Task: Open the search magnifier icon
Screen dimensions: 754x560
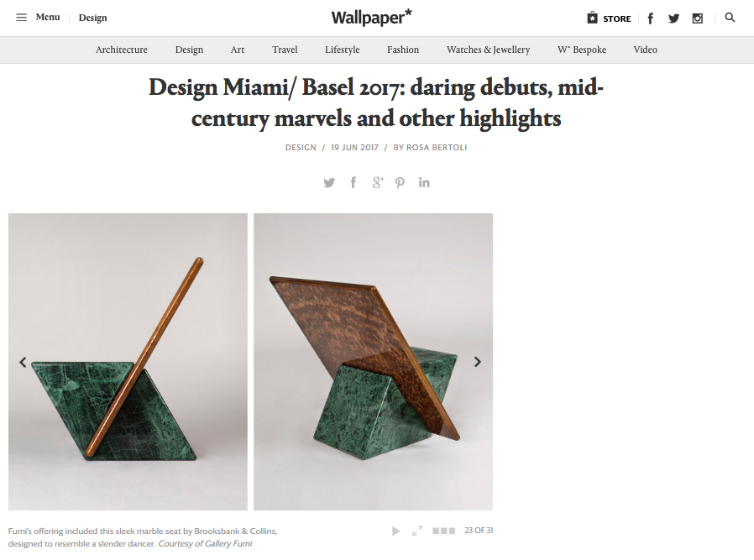Action: coord(730,18)
